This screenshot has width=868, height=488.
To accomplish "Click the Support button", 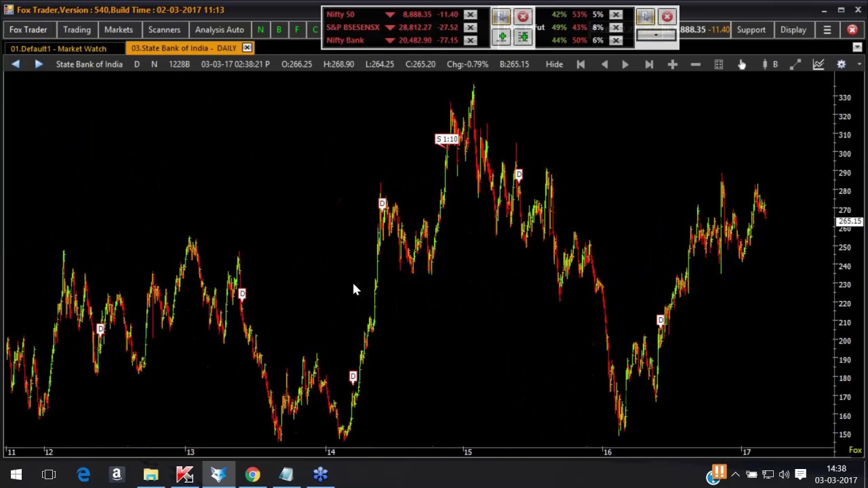I will (751, 30).
